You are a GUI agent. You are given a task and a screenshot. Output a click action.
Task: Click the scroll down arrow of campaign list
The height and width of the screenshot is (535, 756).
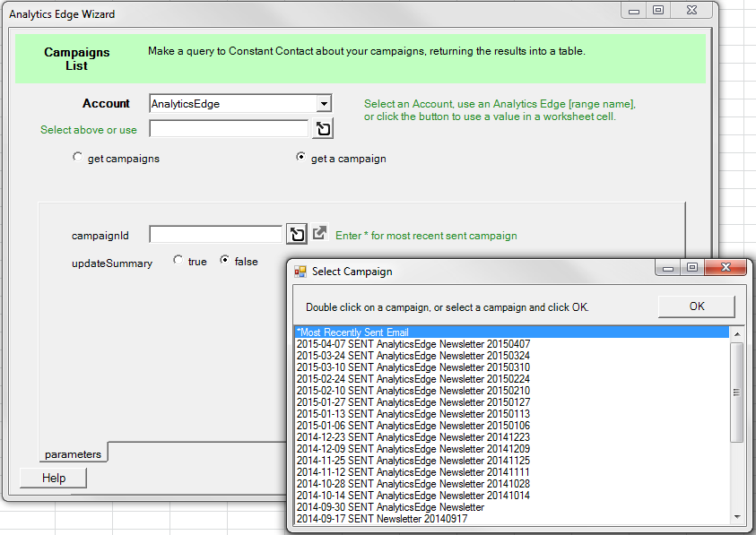(x=736, y=517)
